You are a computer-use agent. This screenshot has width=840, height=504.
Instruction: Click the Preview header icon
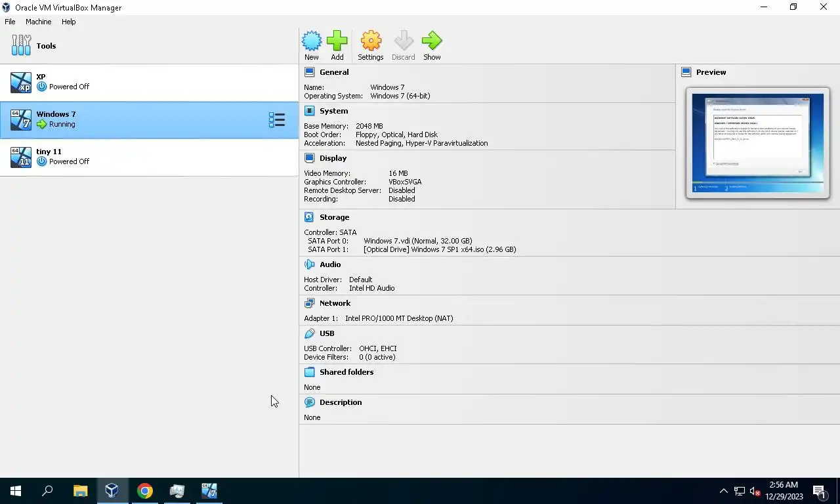point(686,72)
